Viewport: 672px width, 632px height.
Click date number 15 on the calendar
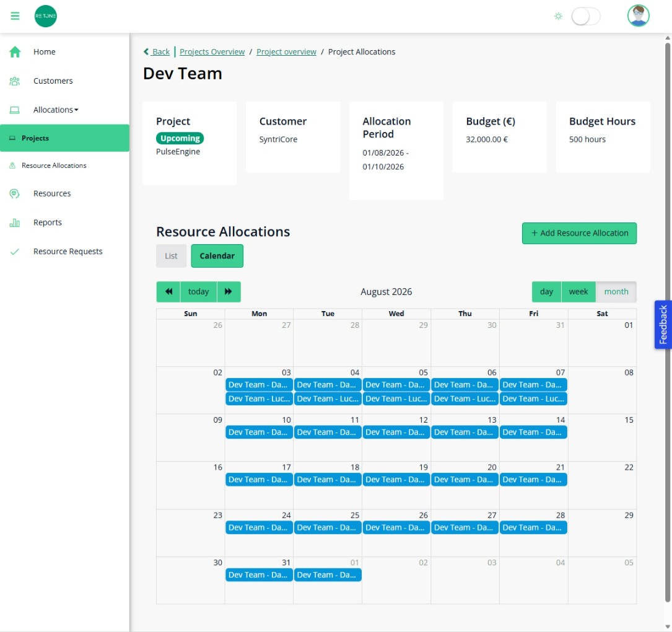click(628, 420)
